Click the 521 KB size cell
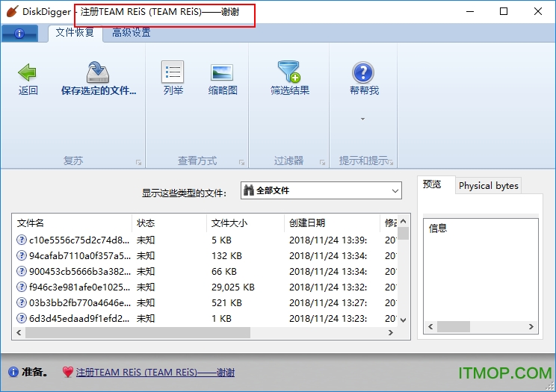Screen dimensions: 556x392 226,302
